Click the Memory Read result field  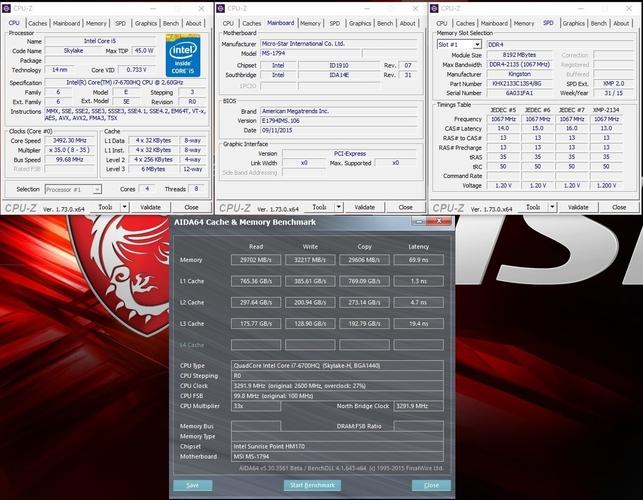tap(256, 258)
